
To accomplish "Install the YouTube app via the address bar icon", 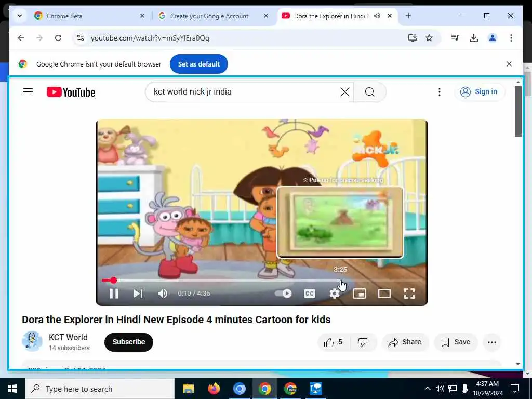I will [412, 38].
